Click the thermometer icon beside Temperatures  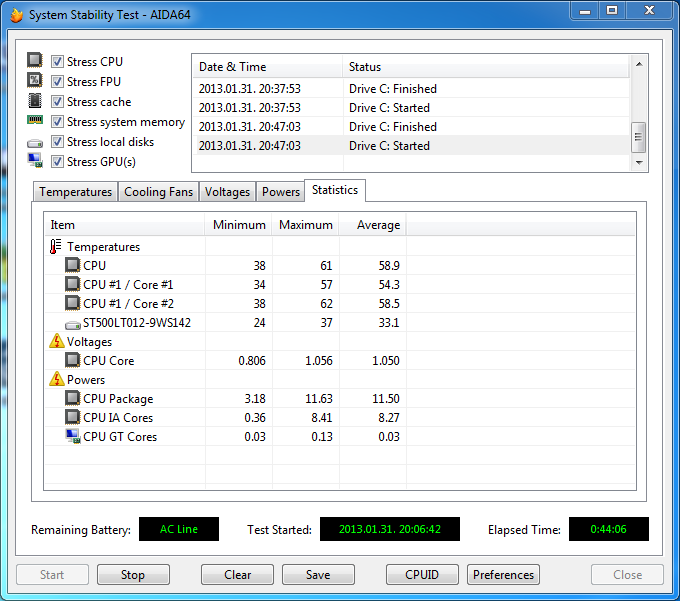coord(56,247)
